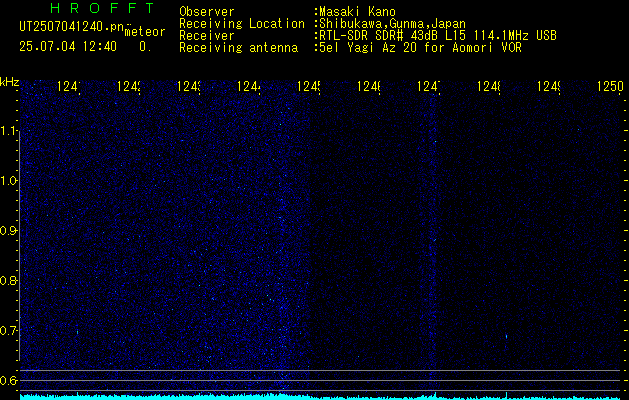The height and width of the screenshot is (400, 629).
Task: Click the 0.7 kHz frequency label
Action: pyautogui.click(x=8, y=331)
